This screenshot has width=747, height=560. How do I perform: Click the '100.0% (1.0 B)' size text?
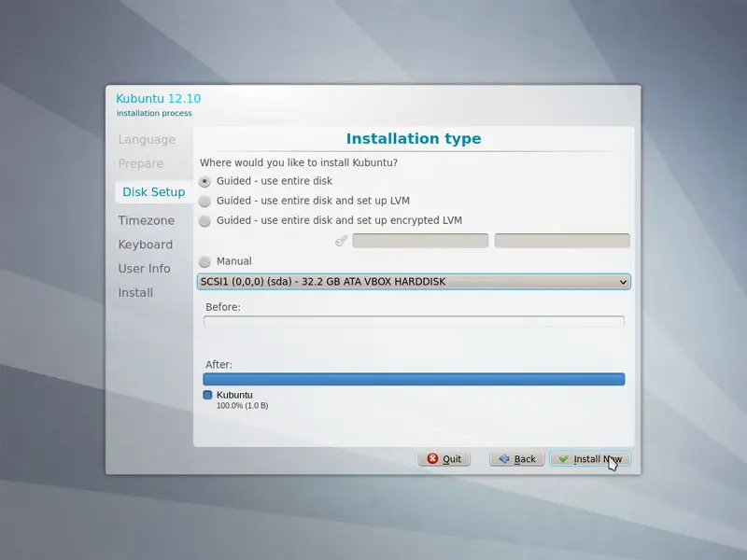coord(242,406)
